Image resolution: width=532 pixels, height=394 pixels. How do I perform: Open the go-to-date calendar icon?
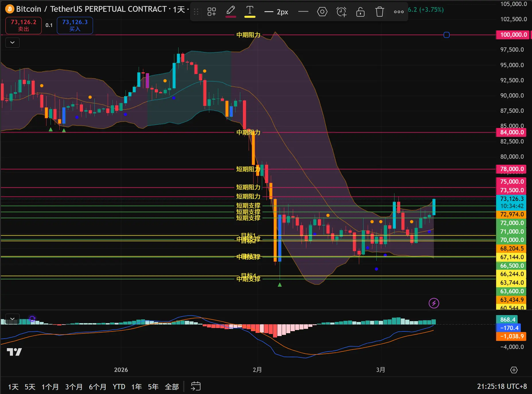pyautogui.click(x=196, y=386)
